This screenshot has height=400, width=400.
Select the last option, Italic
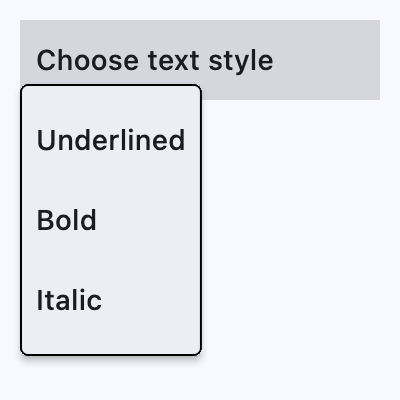coord(111,300)
